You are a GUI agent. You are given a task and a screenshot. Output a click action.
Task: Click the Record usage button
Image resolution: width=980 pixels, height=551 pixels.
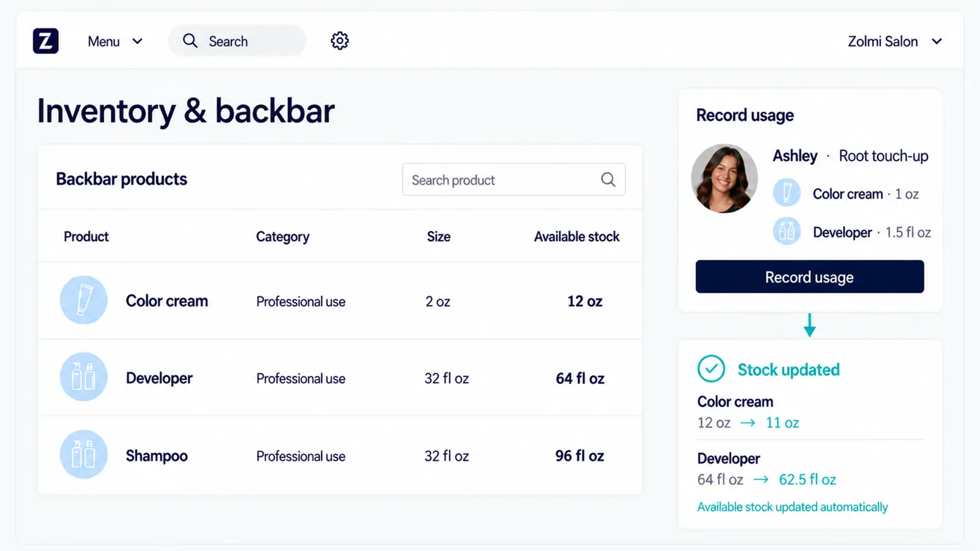pyautogui.click(x=810, y=277)
